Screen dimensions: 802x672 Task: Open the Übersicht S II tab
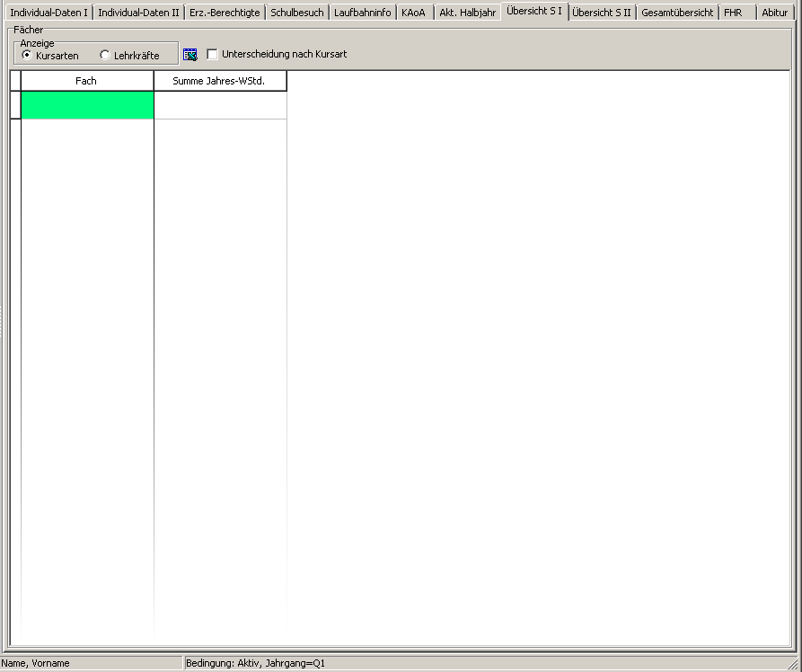(x=602, y=13)
